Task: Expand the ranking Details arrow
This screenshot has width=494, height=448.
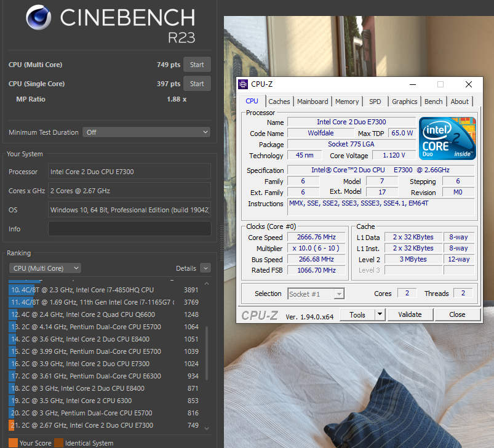Action: click(205, 268)
